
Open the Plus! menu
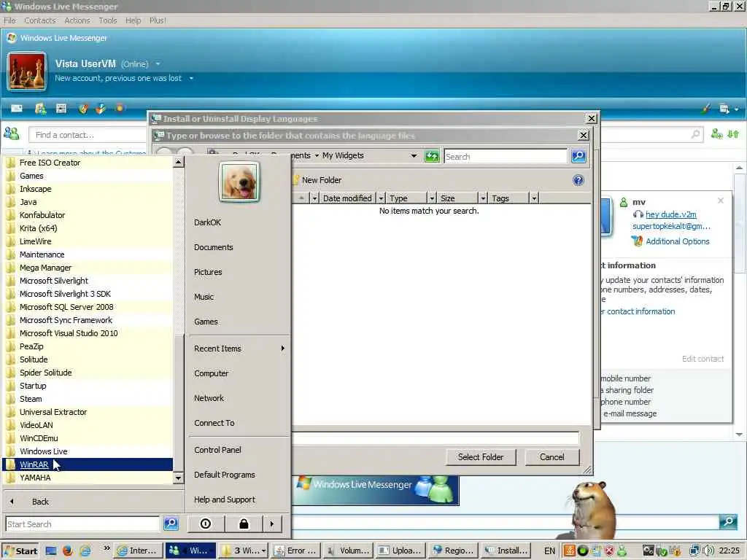tap(158, 20)
